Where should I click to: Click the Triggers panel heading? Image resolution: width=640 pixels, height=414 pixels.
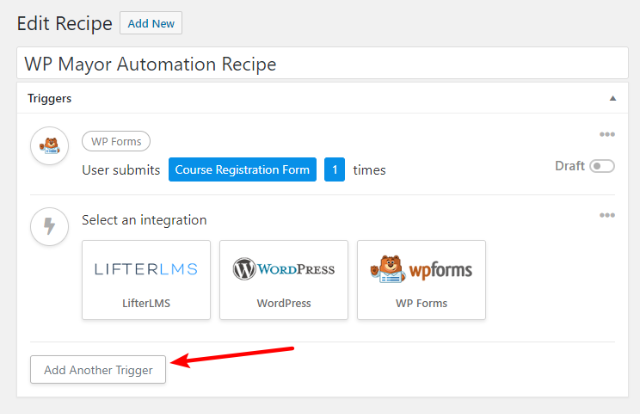[x=49, y=98]
